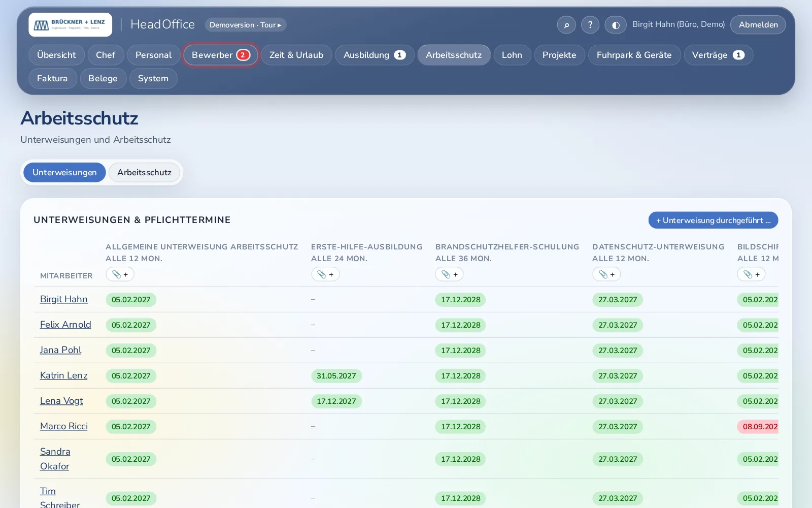Open the Lohn section

click(x=512, y=55)
